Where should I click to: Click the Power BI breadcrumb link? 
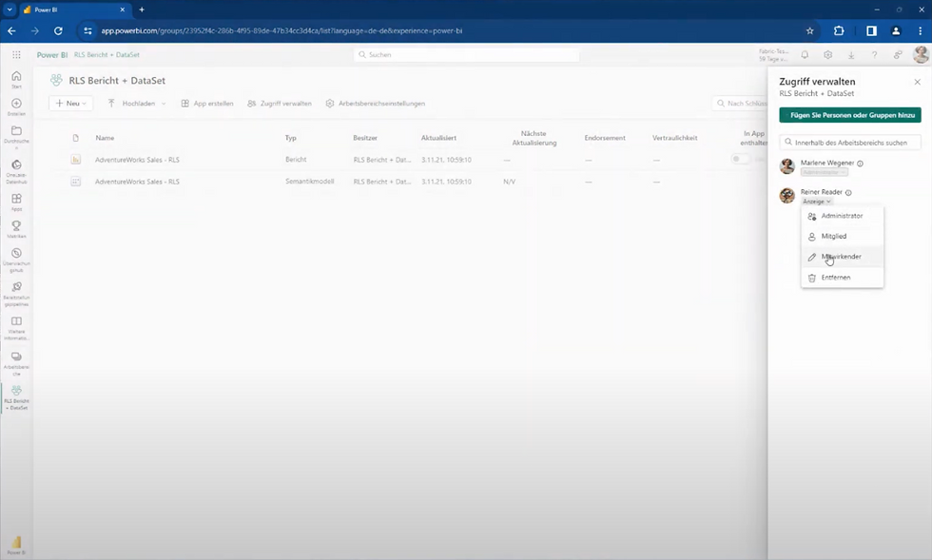52,55
